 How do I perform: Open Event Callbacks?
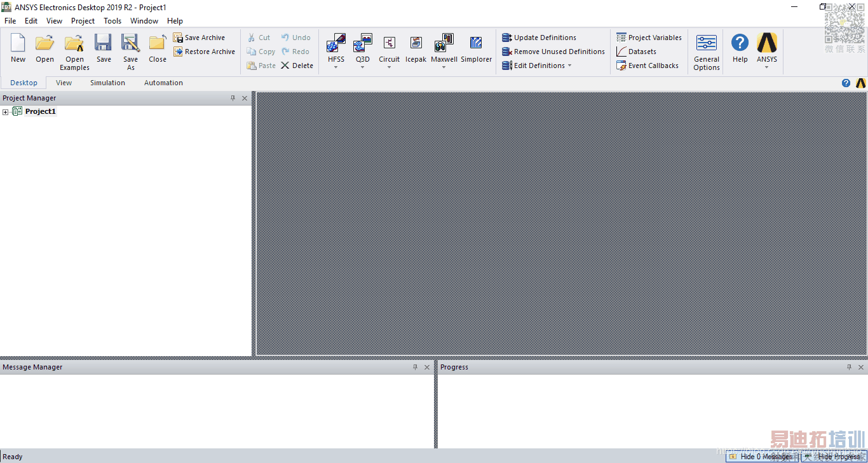(648, 66)
